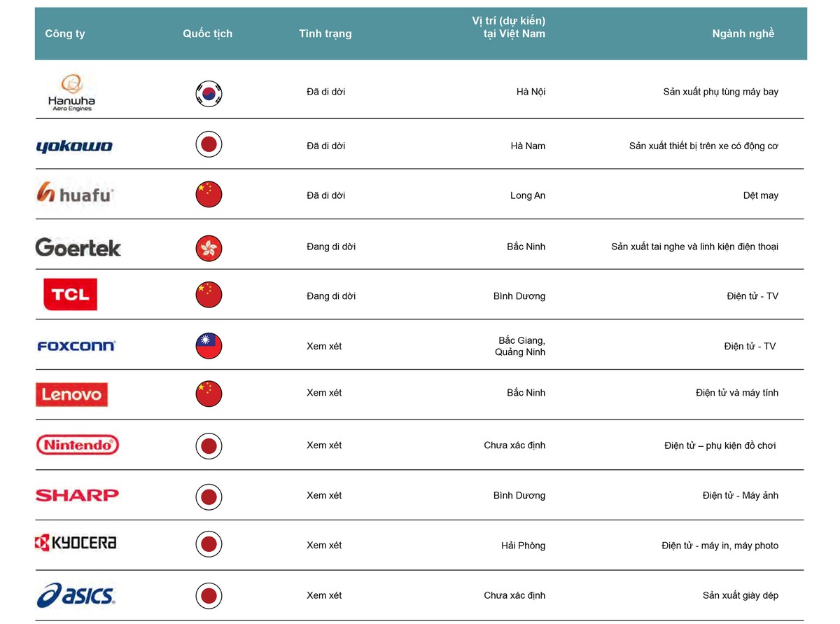This screenshot has width=840, height=624.
Task: Click "Sản xuất phụ tùng máy bay" text
Action: click(x=720, y=92)
